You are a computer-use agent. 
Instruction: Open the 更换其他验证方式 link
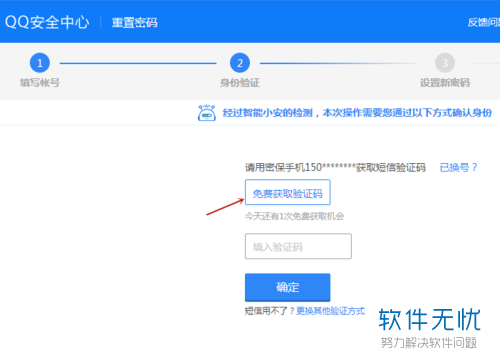tap(331, 311)
